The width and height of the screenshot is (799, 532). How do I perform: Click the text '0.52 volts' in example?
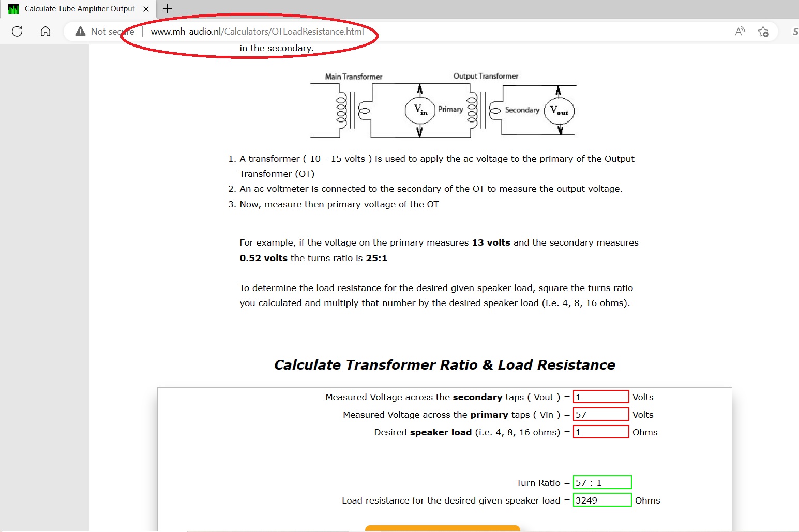point(263,258)
